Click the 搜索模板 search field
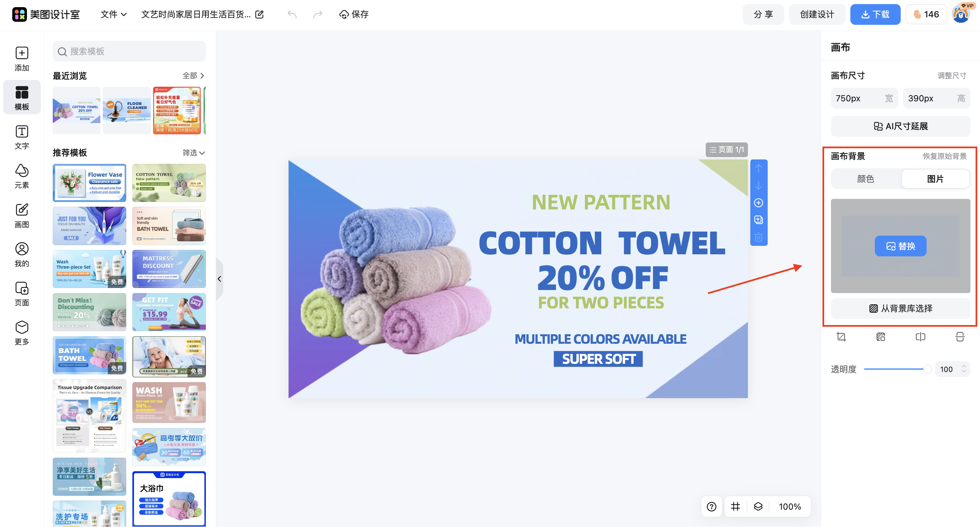 point(129,51)
